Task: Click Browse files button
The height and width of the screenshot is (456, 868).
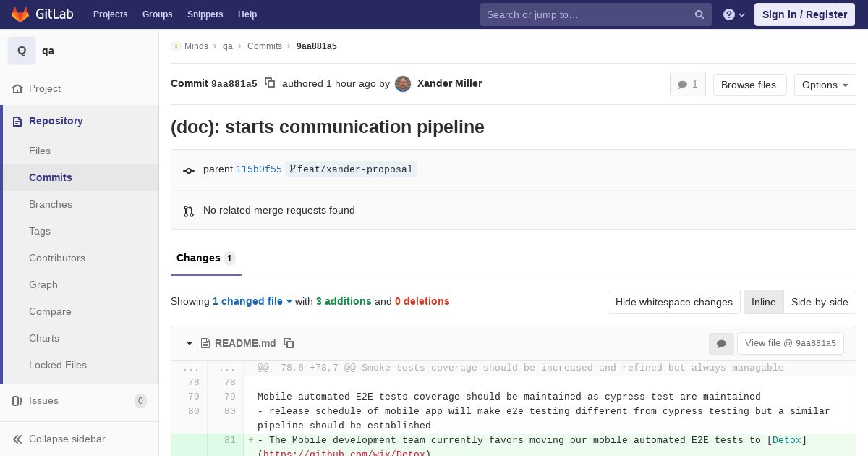Action: (749, 85)
